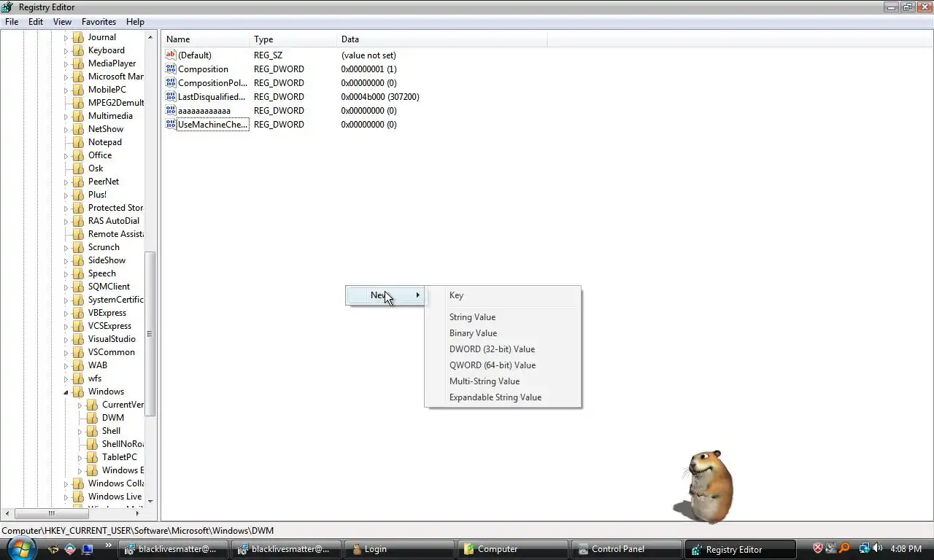Sort by the Name column header
934x560 pixels.
coord(206,39)
